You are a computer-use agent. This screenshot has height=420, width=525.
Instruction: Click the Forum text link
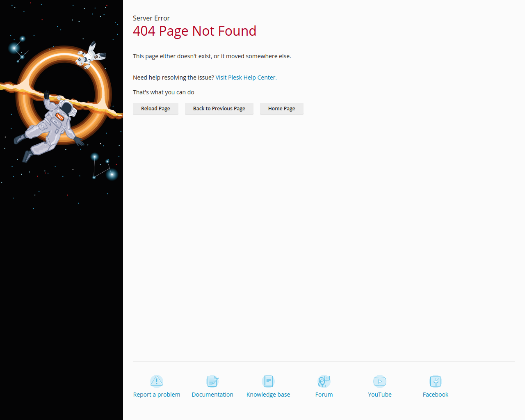[324, 395]
